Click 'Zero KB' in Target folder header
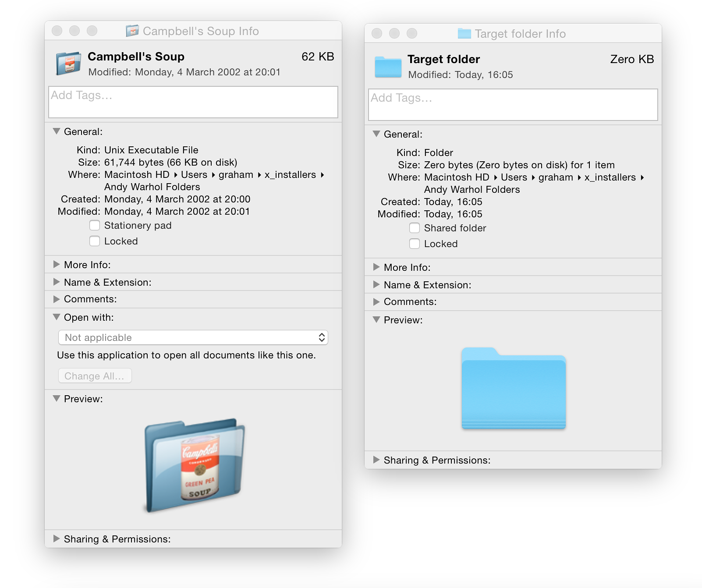Screen dimensions: 702x588 point(632,59)
